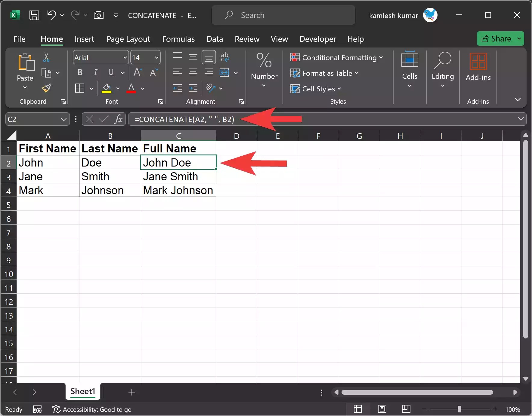Screen dimensions: 532x416
Task: Click the Increase Indent icon
Action: (193, 88)
